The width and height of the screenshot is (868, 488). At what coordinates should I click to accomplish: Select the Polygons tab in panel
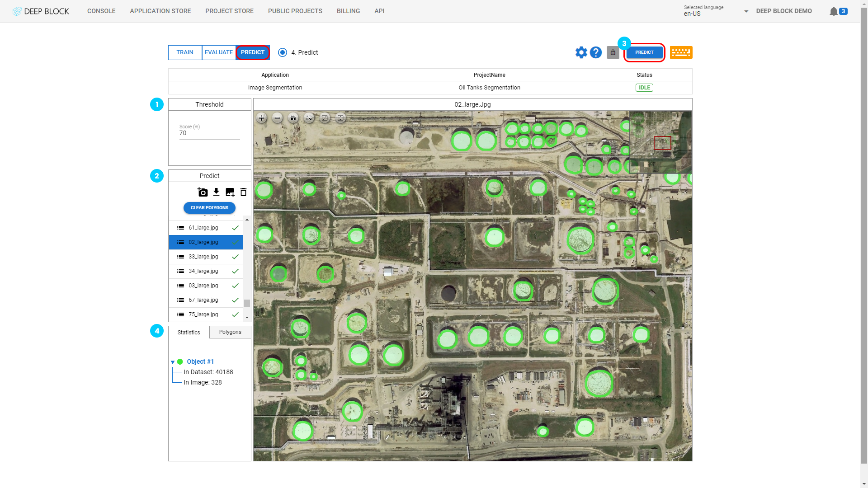(230, 332)
